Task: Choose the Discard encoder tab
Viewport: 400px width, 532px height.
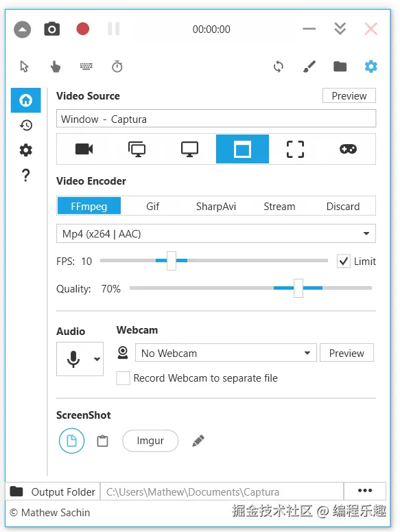Action: pos(343,206)
